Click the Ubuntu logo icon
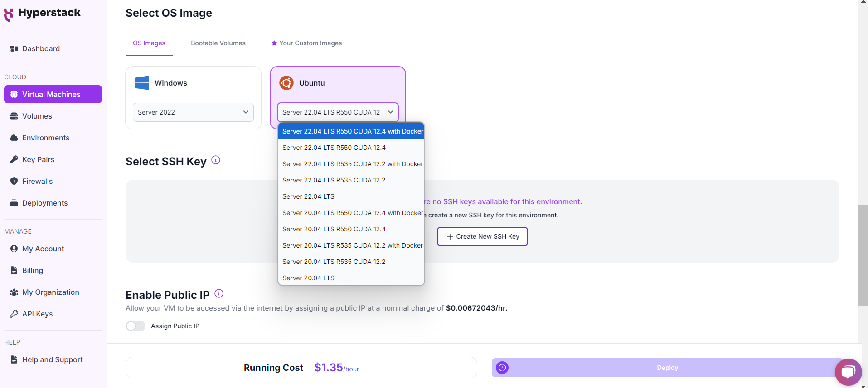The height and width of the screenshot is (388, 868). tap(286, 83)
